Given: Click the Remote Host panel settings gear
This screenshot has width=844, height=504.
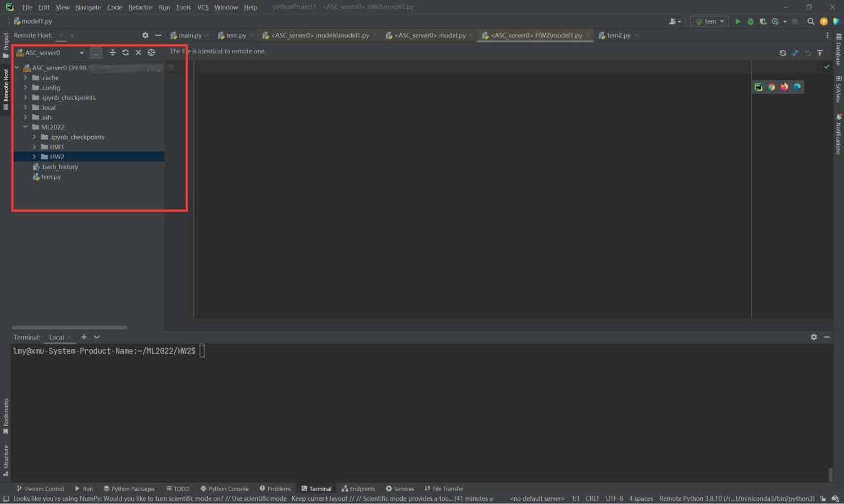Looking at the screenshot, I should pyautogui.click(x=145, y=35).
